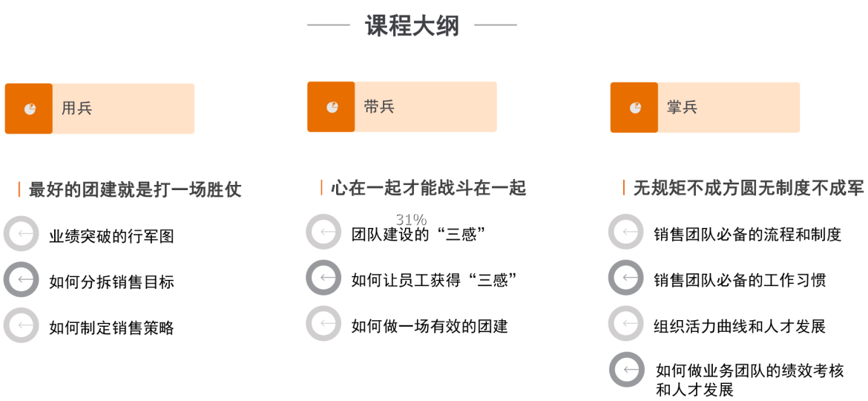Click arrow circle next to 如何分拆销售目标
868x401 pixels.
[x=21, y=279]
